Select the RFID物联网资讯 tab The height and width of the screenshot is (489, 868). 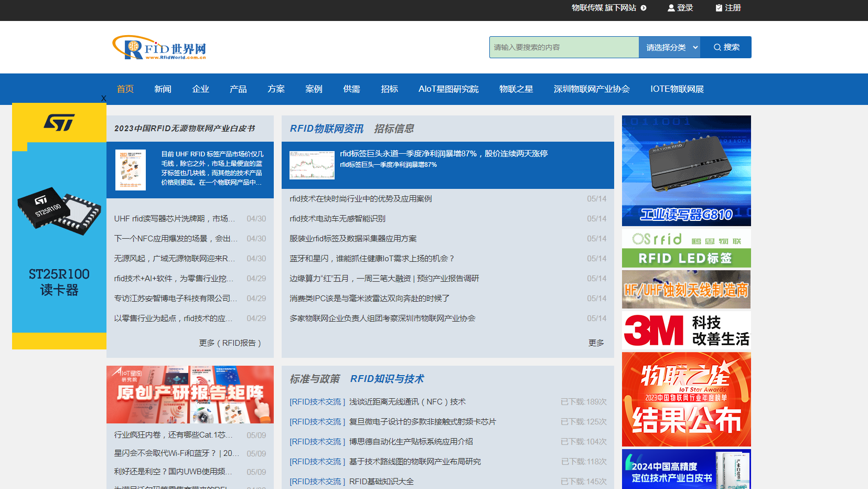click(327, 129)
